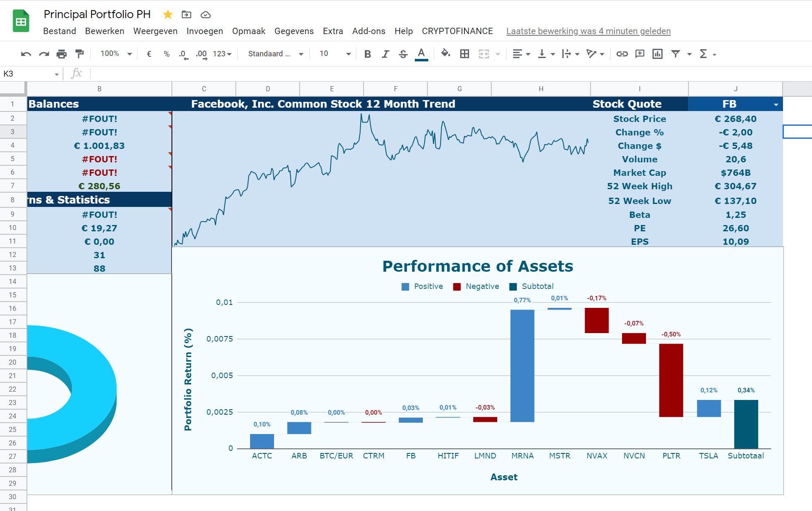Screen dimensions: 812x511
Task: Open the CRYPTOFINANCE menu
Action: 457,31
